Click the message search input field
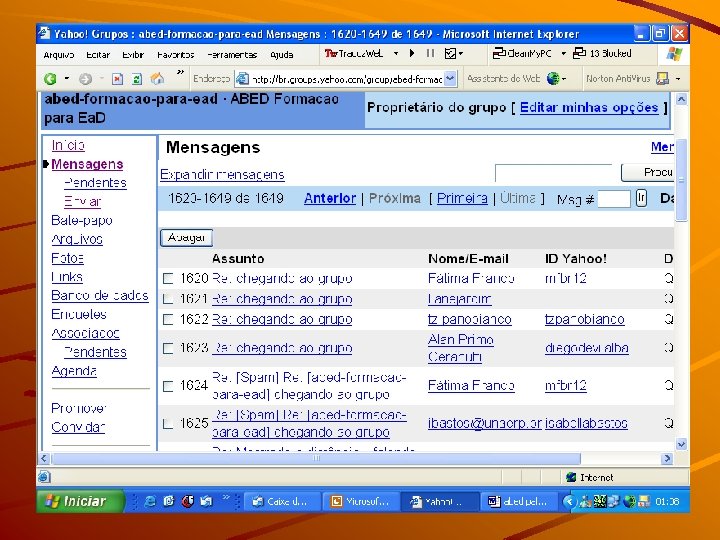 pyautogui.click(x=554, y=173)
